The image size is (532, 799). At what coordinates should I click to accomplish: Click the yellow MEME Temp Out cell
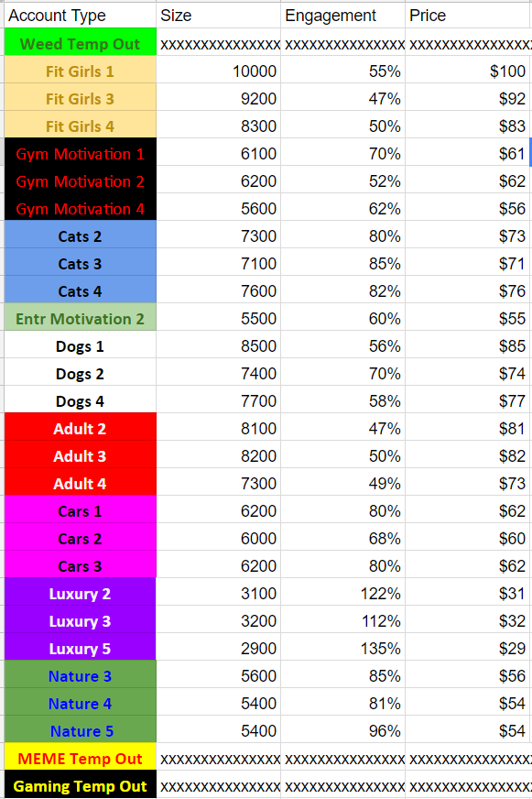pyautogui.click(x=81, y=758)
